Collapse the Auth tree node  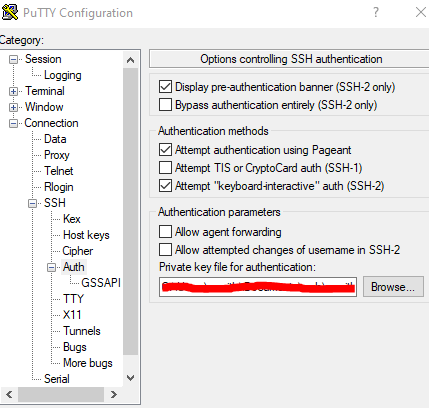[x=51, y=267]
